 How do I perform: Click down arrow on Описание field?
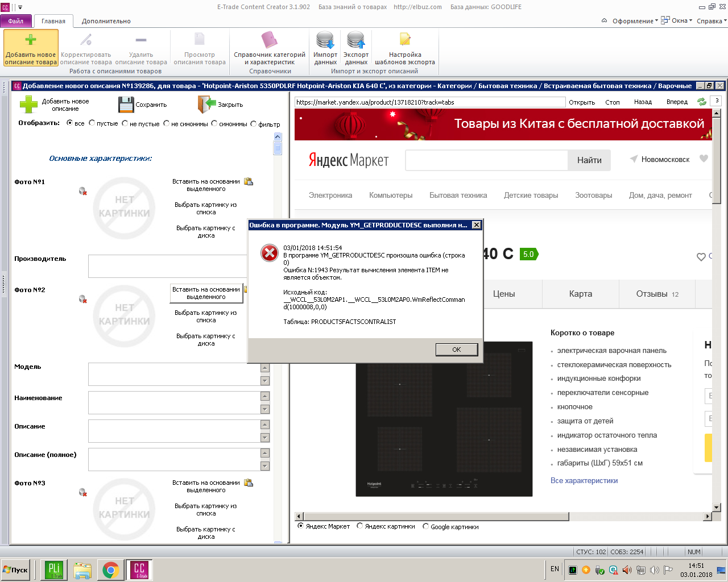265,438
